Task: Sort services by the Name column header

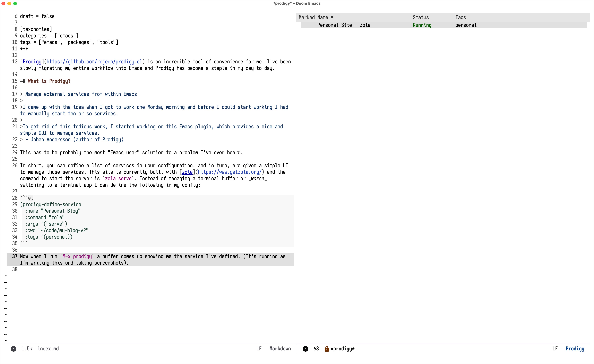Action: pos(323,17)
